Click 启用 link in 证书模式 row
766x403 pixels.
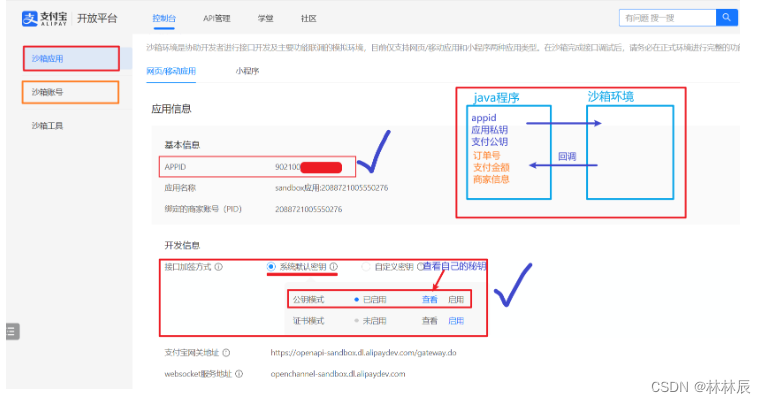[x=456, y=321]
